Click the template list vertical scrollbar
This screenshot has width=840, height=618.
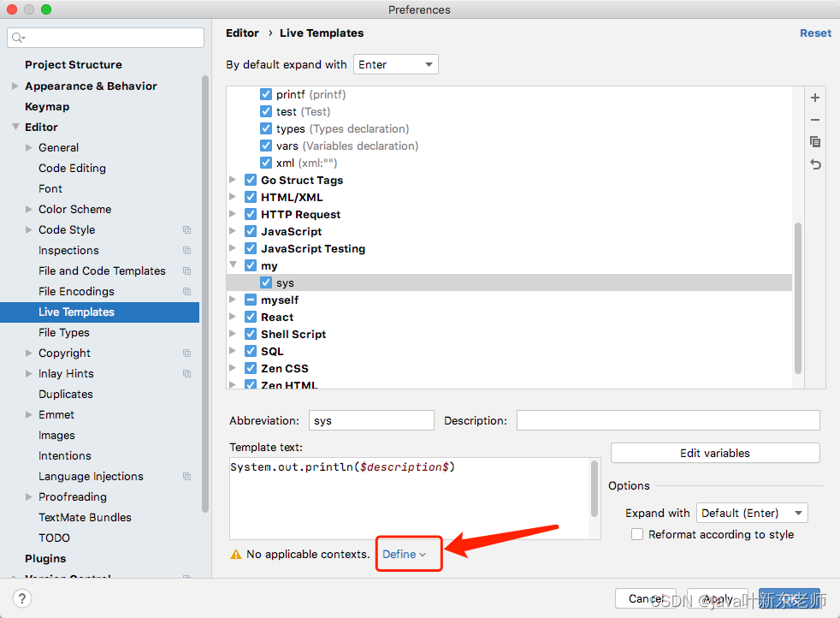[798, 298]
